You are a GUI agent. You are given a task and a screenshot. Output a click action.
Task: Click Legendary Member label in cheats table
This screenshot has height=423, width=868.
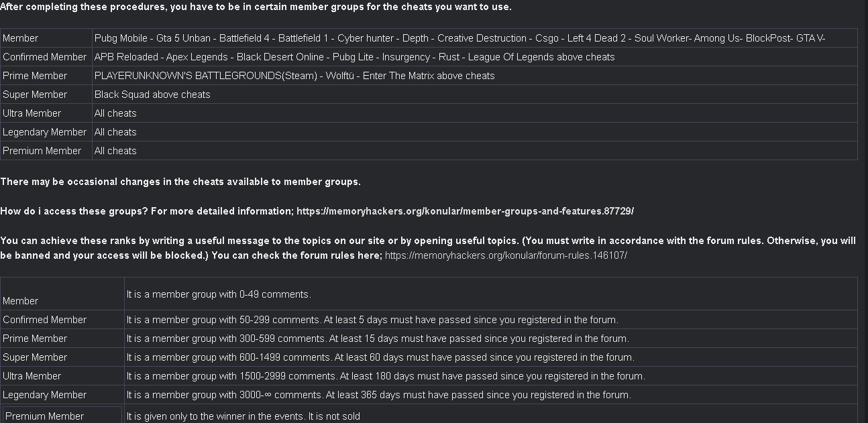click(45, 132)
